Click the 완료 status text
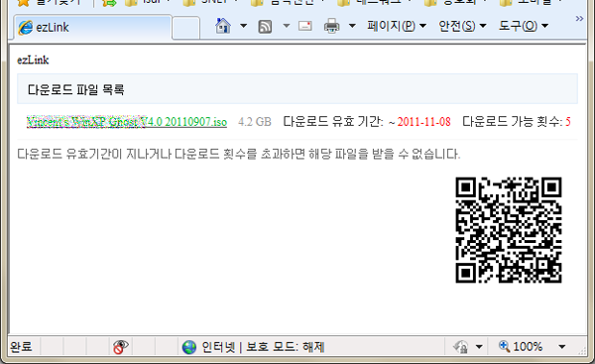The width and height of the screenshot is (595, 364). coord(21,346)
